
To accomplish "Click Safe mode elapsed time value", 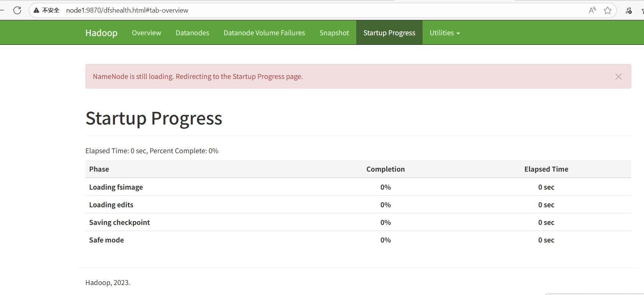I will click(x=546, y=240).
